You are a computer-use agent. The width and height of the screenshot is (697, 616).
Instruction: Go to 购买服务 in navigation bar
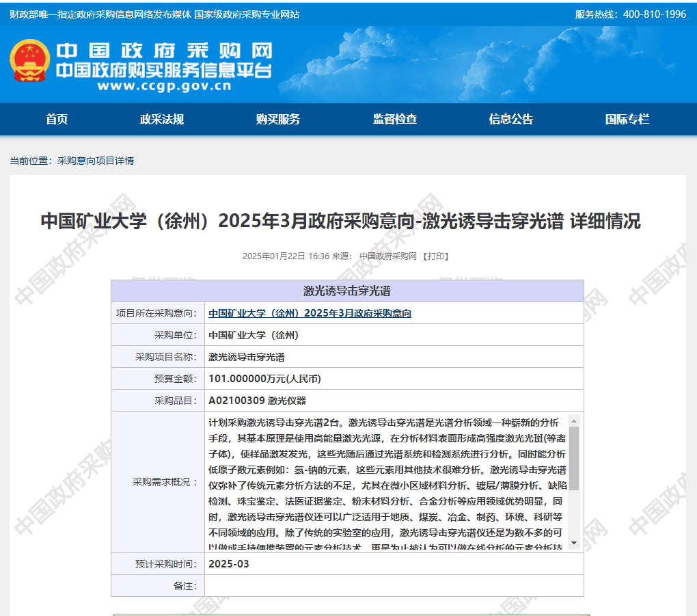pos(278,119)
